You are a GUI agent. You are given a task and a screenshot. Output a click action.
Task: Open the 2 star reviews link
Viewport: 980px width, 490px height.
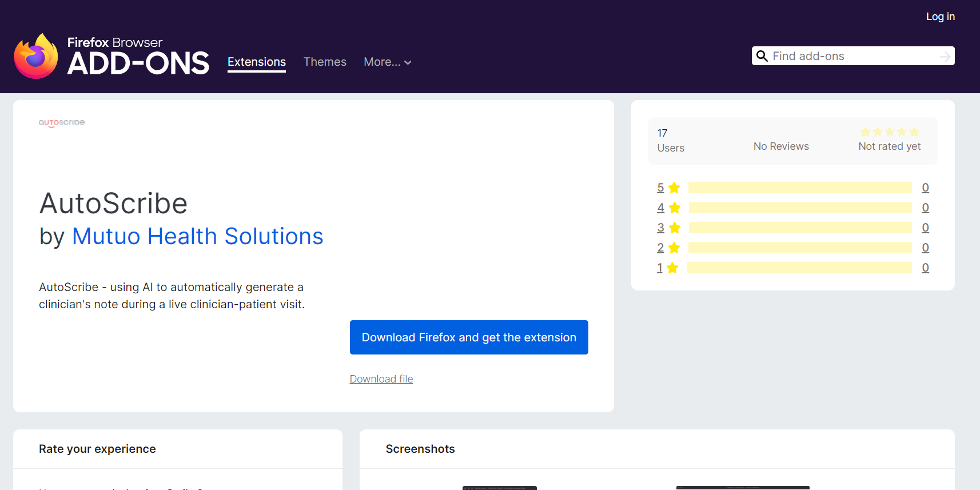(x=660, y=248)
